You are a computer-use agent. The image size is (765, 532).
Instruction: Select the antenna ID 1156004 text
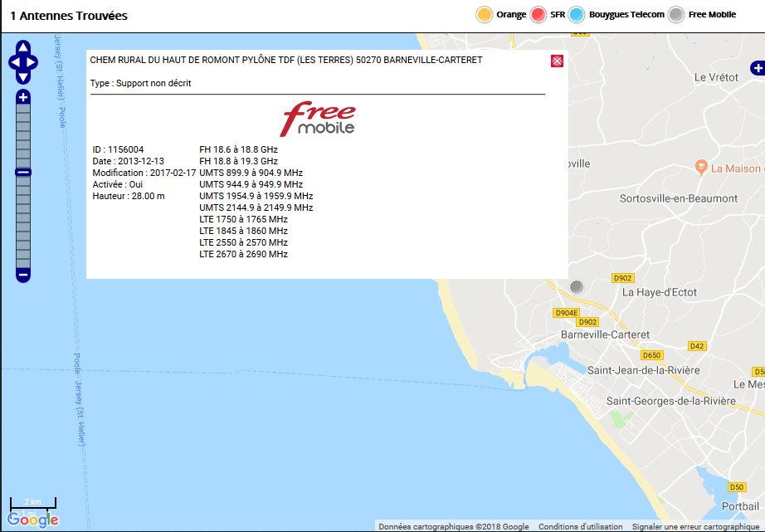point(118,149)
